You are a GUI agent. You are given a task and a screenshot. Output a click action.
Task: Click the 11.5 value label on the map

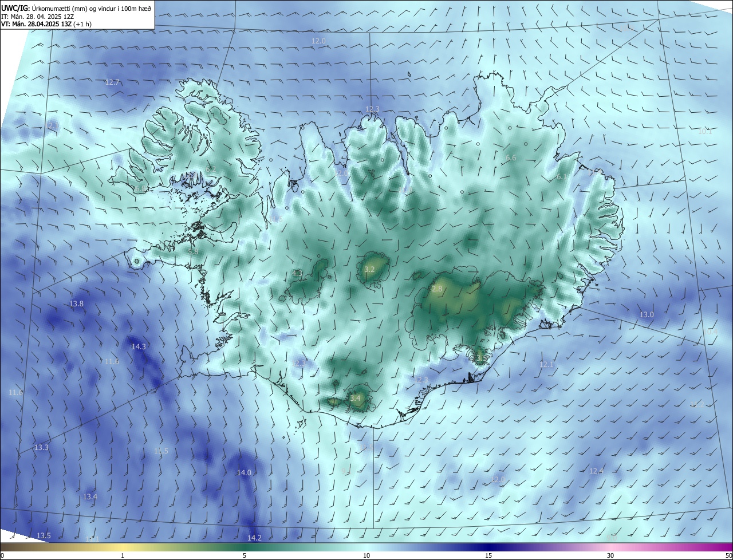(161, 451)
